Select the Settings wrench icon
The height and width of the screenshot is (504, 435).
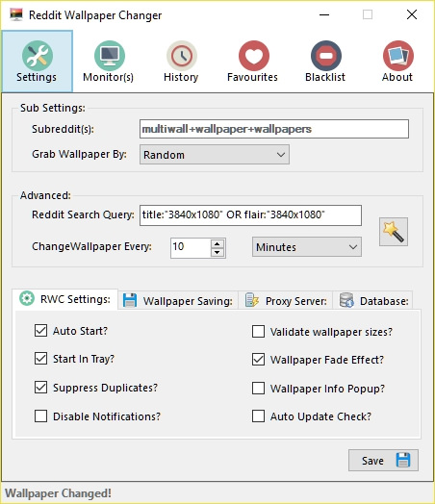coord(38,56)
